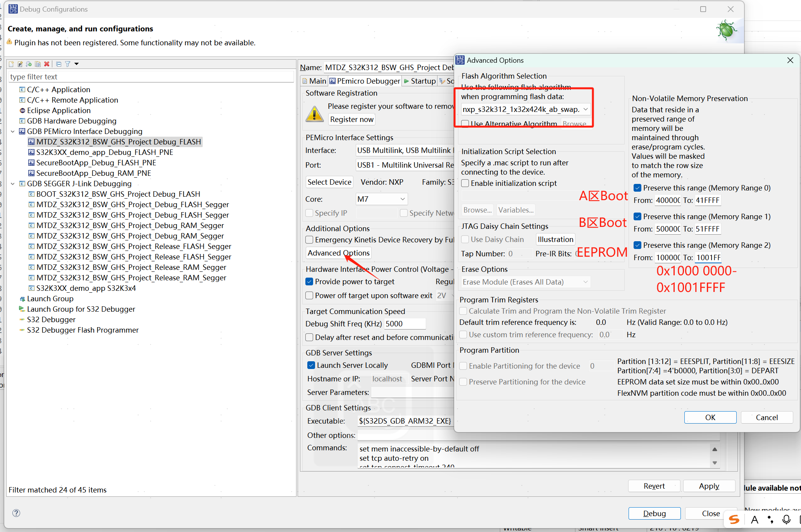Switch to the Main tab
Screen dimensions: 801x532
point(314,81)
